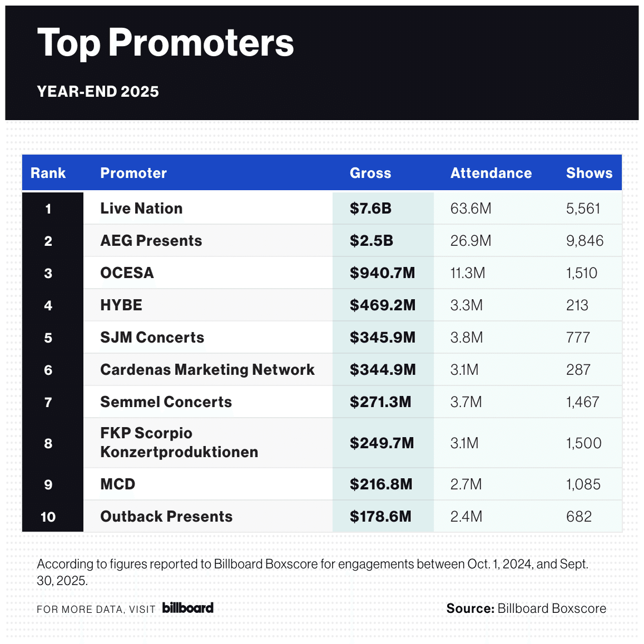
Task: Select the Cardenas Marketing Network name
Action: (207, 370)
